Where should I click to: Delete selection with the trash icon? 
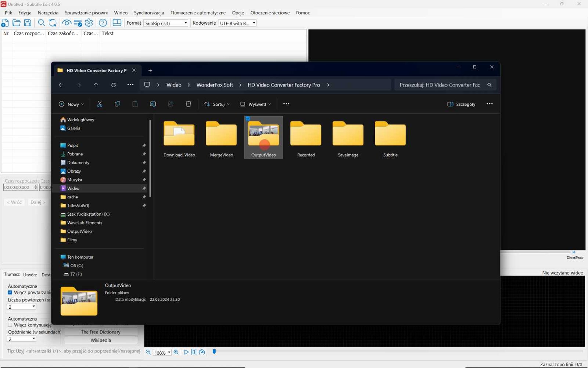pos(189,104)
